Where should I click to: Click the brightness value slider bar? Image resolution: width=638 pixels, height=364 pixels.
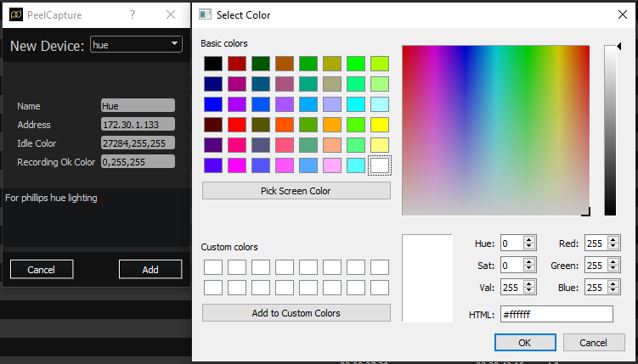point(610,130)
